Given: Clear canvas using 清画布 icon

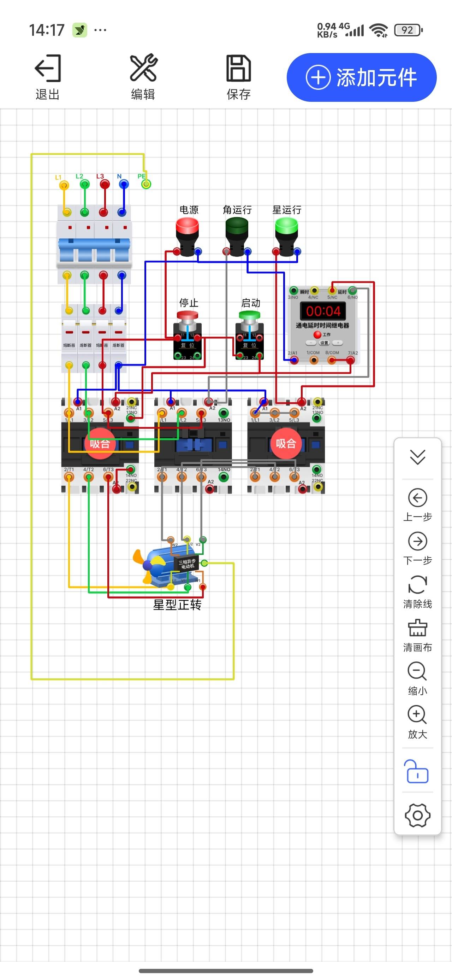Looking at the screenshot, I should tap(417, 628).
